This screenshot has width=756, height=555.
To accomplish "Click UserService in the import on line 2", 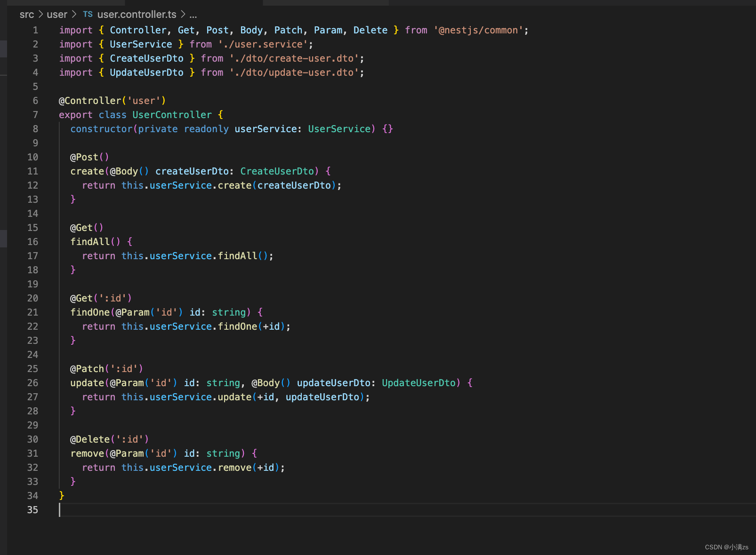I will (141, 44).
